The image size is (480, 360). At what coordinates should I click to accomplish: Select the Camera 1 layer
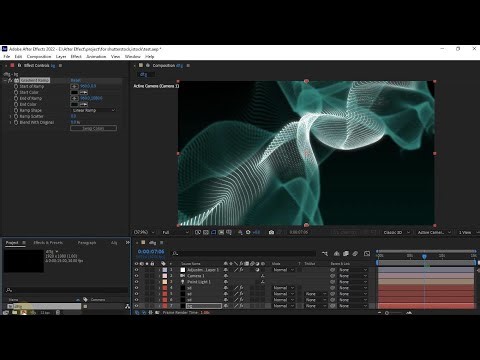pyautogui.click(x=196, y=276)
